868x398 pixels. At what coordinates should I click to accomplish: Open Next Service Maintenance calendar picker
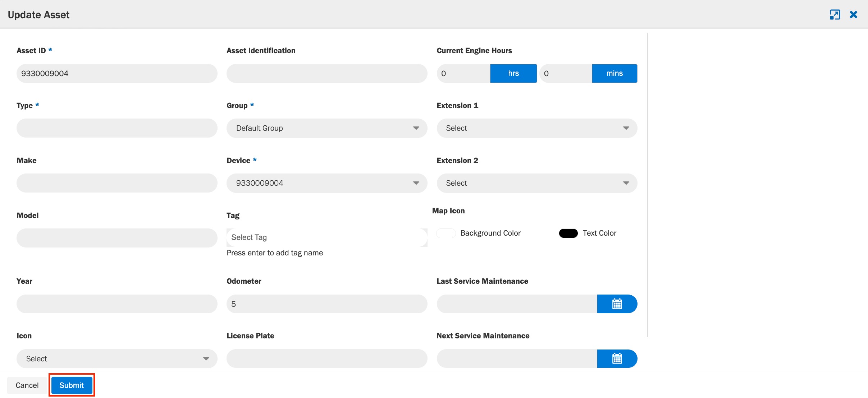tap(617, 358)
